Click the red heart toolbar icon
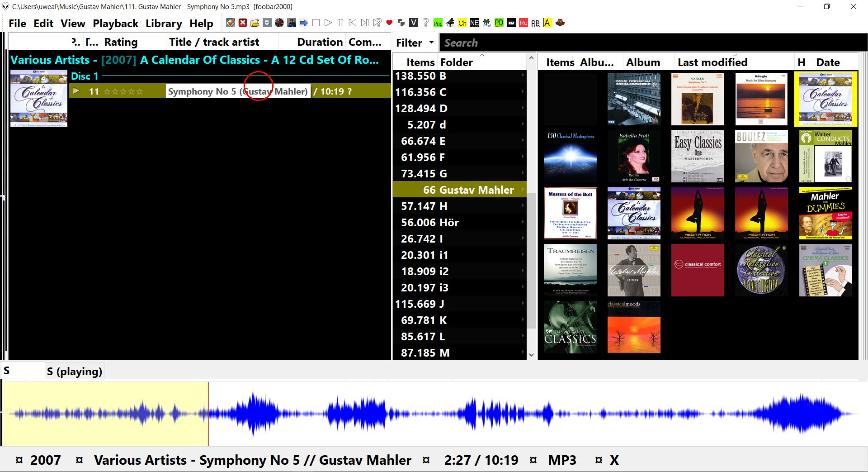Image resolution: width=868 pixels, height=472 pixels. coord(389,23)
